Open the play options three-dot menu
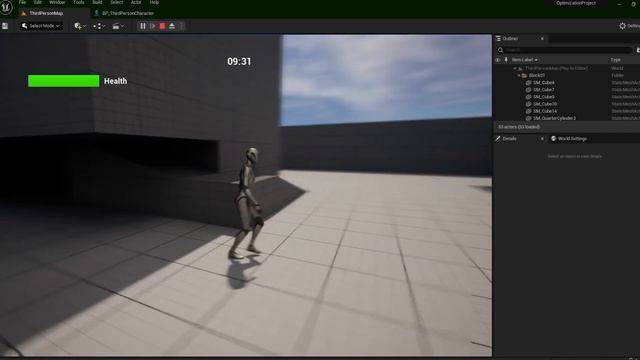The image size is (640, 360). 182,26
